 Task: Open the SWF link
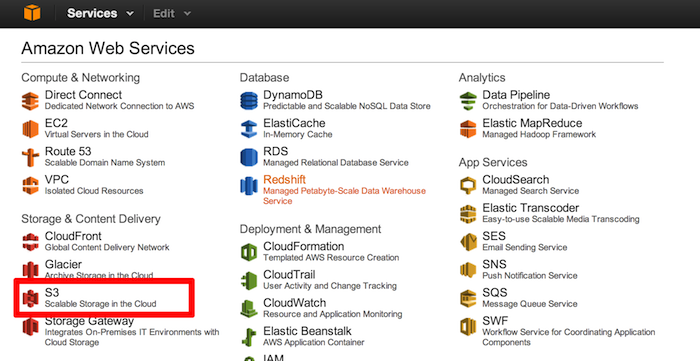(495, 321)
